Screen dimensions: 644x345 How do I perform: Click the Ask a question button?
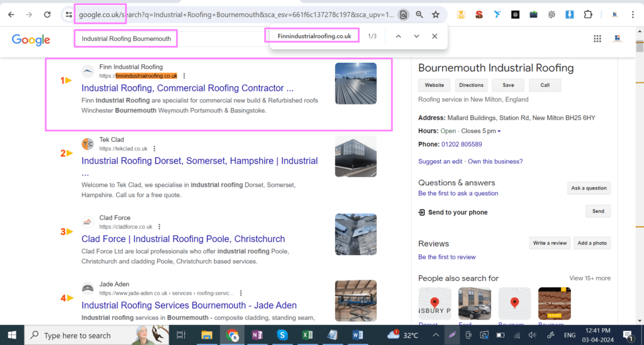tap(589, 188)
